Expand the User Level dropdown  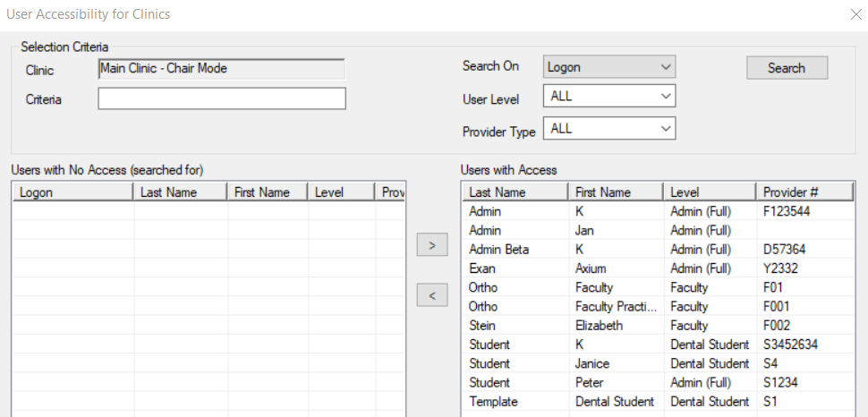[x=609, y=96]
